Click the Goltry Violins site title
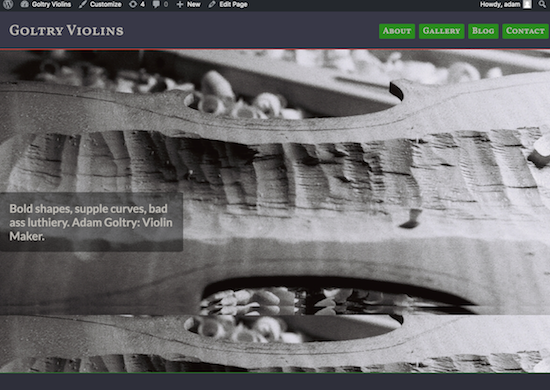 tap(66, 31)
